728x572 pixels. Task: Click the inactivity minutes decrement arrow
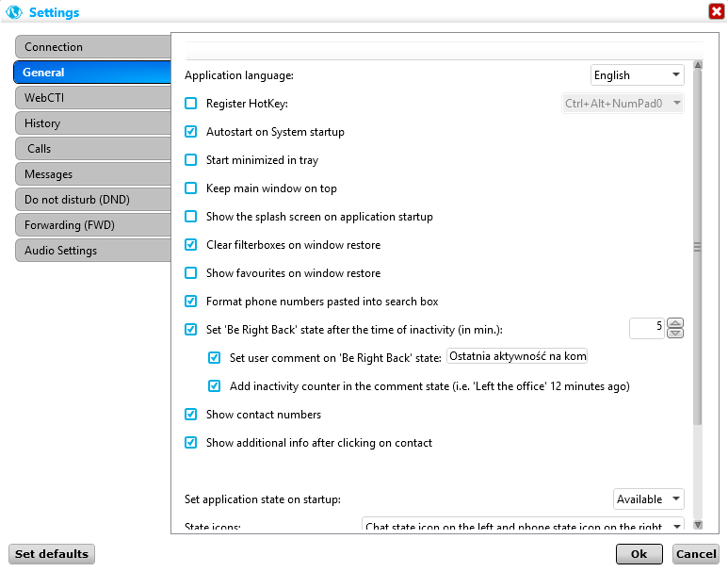click(x=674, y=333)
